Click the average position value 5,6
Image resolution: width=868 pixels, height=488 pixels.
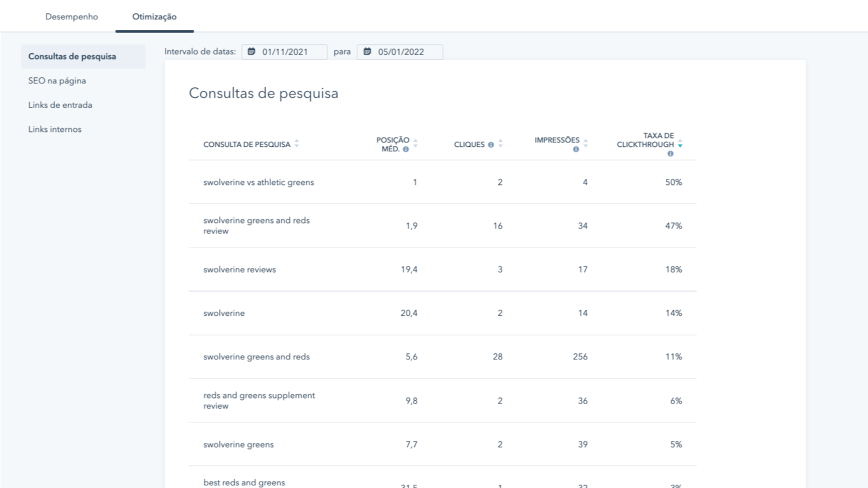point(412,357)
